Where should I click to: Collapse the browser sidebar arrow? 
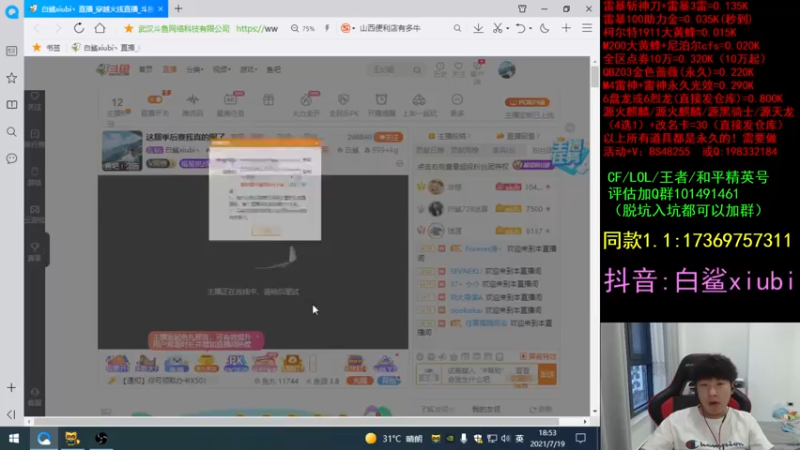(x=11, y=414)
